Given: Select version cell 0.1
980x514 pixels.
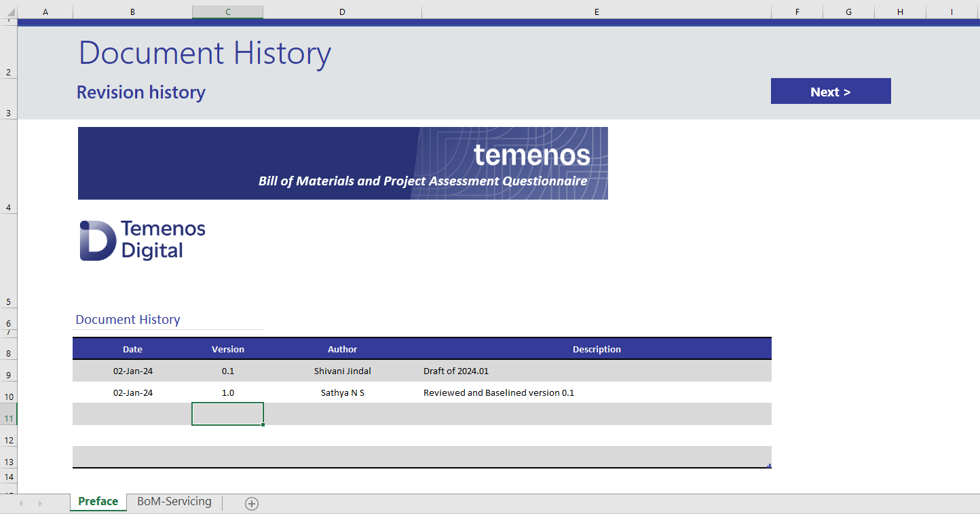Looking at the screenshot, I should (228, 371).
